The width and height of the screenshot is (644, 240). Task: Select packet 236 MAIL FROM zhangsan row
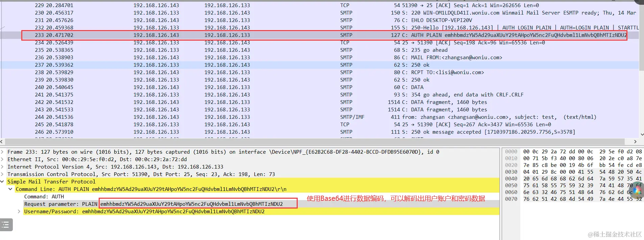tap(320, 58)
